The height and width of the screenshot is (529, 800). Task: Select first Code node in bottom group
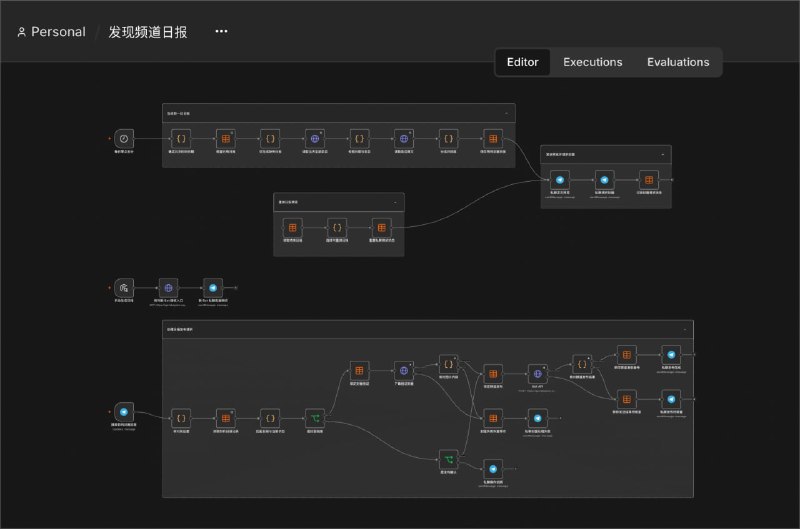tap(181, 418)
